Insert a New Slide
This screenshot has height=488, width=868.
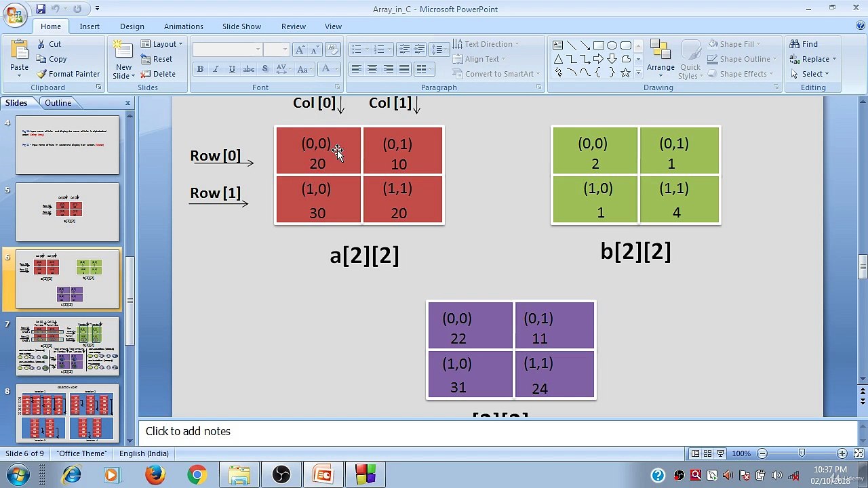coord(123,60)
